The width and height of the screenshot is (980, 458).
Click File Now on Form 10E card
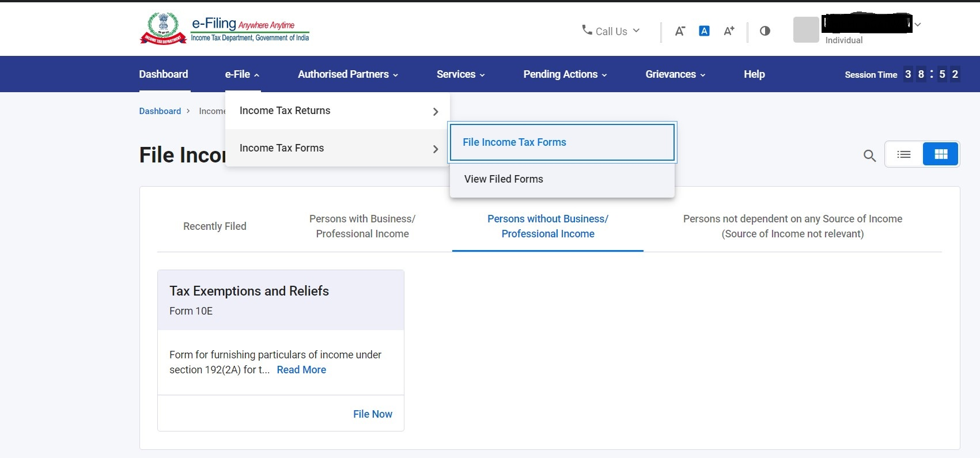coord(372,414)
